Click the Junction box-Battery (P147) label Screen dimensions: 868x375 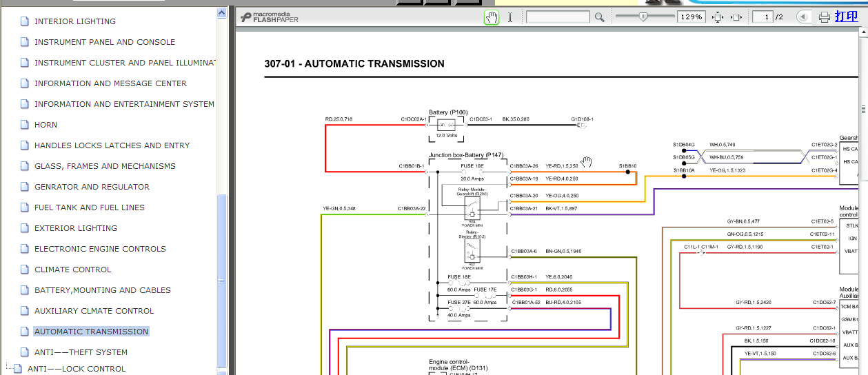tap(466, 156)
